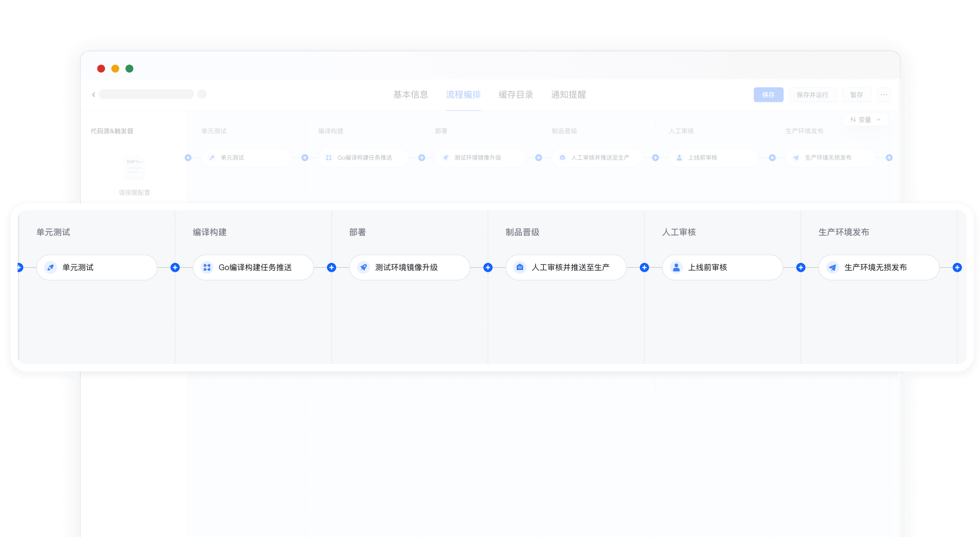Expand the 变量 dropdown
This screenshot has height=537, width=980.
[865, 119]
